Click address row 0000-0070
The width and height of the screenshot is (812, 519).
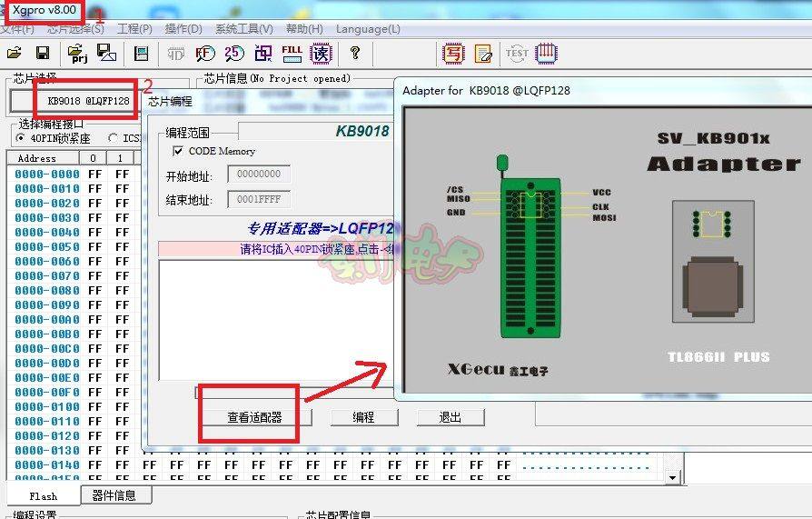click(47, 275)
